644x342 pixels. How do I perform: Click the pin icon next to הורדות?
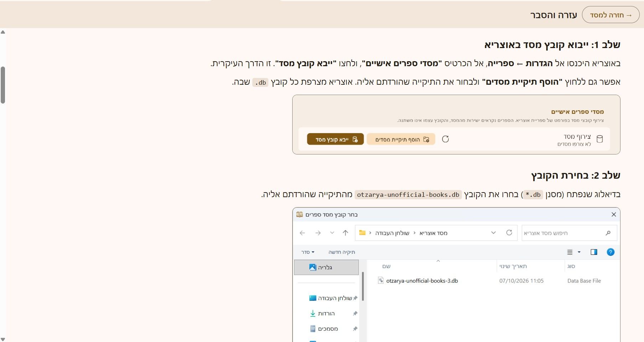click(355, 313)
